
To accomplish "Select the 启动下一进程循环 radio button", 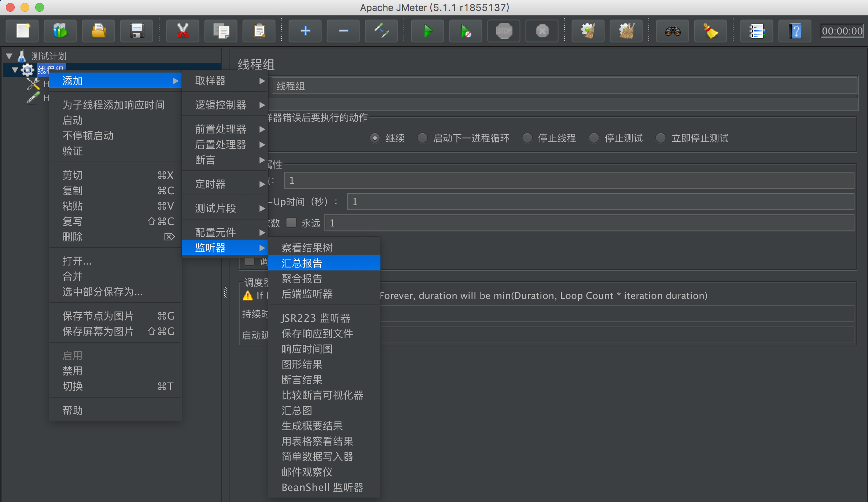I will coord(422,138).
